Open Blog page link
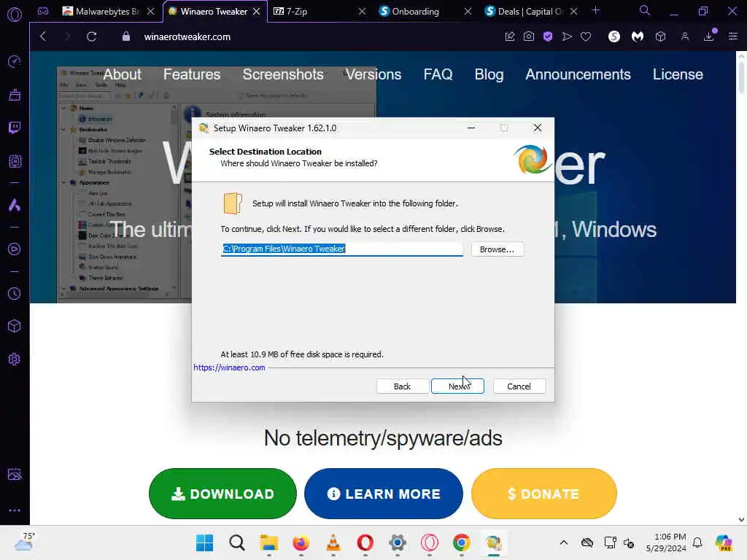 pos(489,74)
